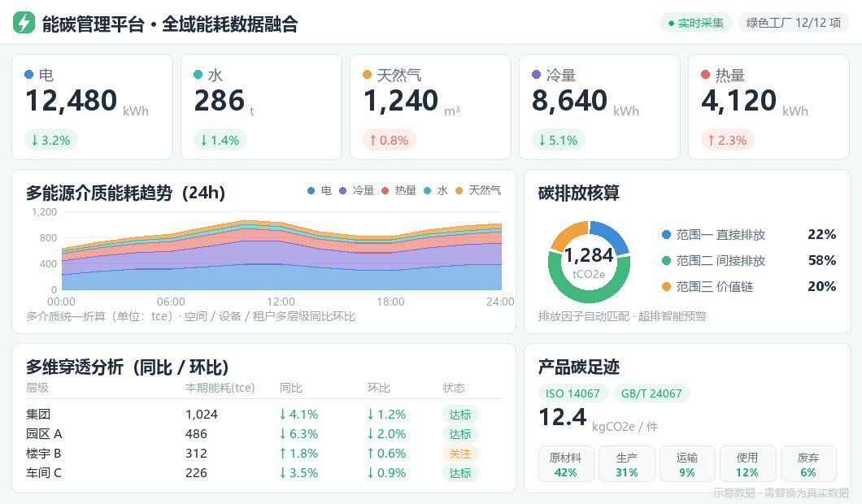Click the 58% scope two percentage

pyautogui.click(x=822, y=260)
